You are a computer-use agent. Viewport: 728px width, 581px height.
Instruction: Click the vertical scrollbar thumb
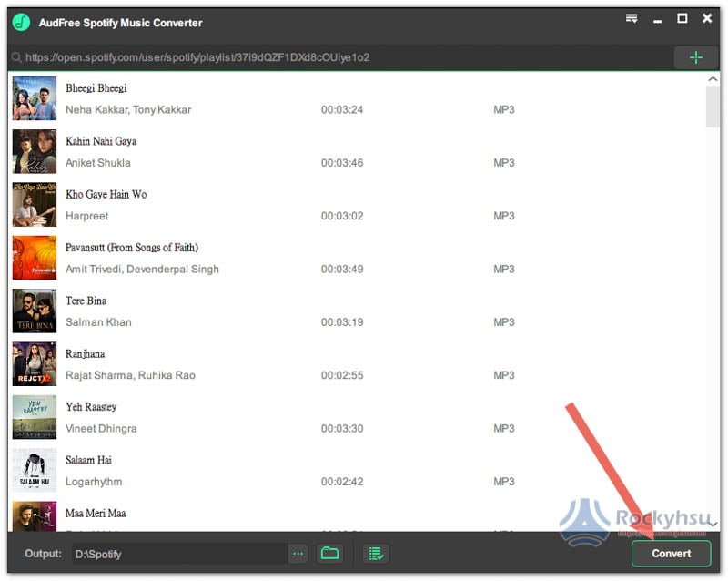click(x=713, y=107)
